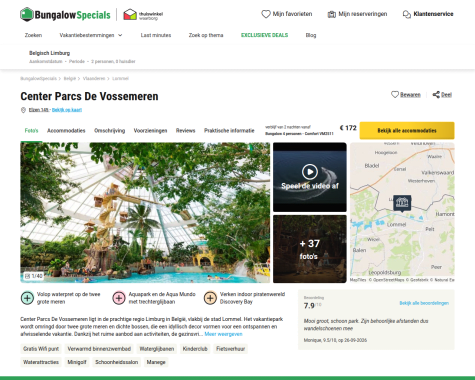
Task: Click the location pin icon under title
Action: click(23, 110)
